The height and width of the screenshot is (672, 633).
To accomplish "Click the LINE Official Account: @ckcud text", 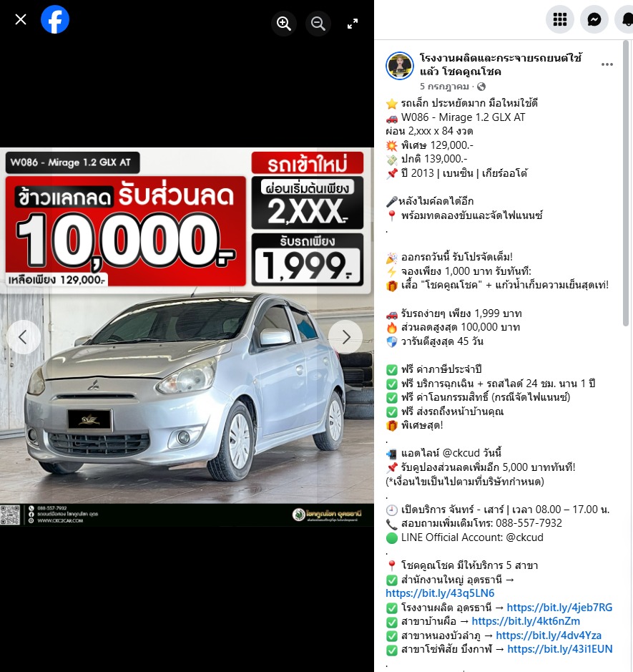I will pyautogui.click(x=472, y=537).
